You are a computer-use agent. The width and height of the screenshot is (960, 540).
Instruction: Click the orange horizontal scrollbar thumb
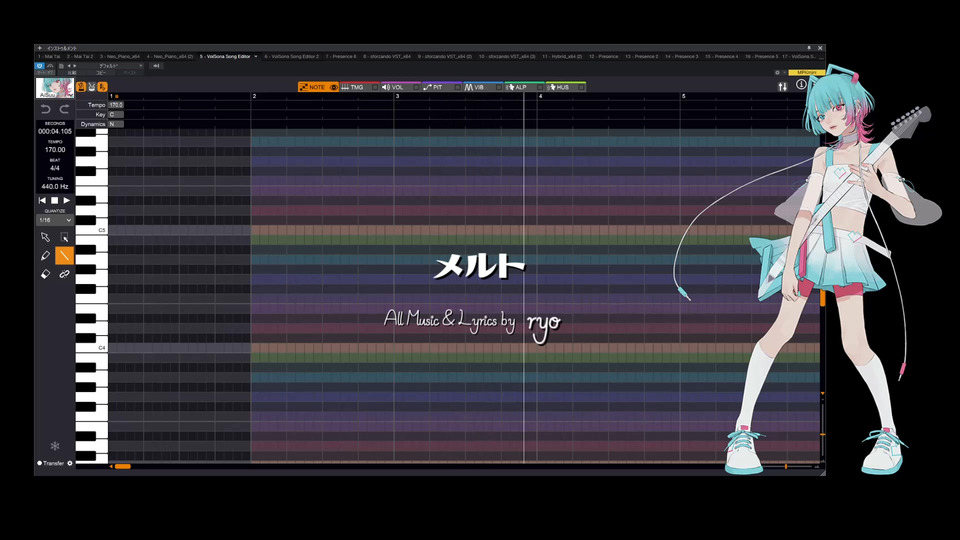[122, 467]
